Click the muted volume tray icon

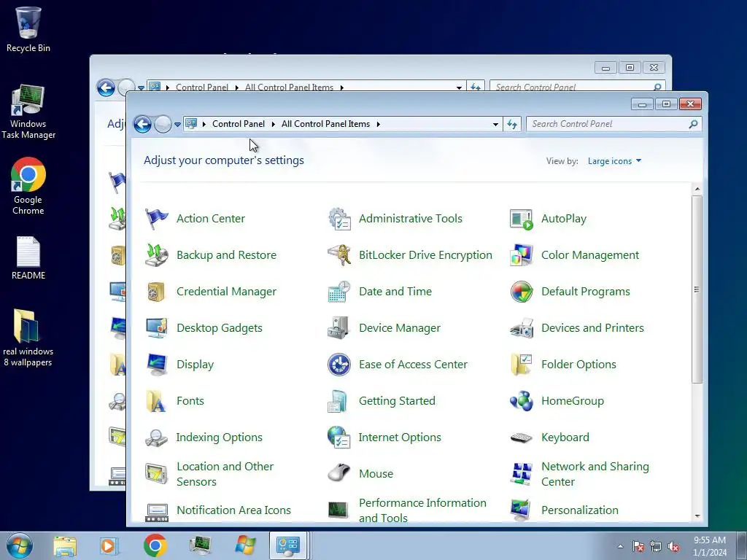pos(673,547)
